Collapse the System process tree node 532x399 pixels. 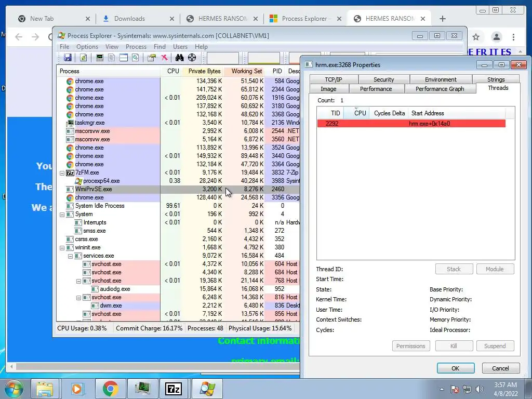(62, 215)
